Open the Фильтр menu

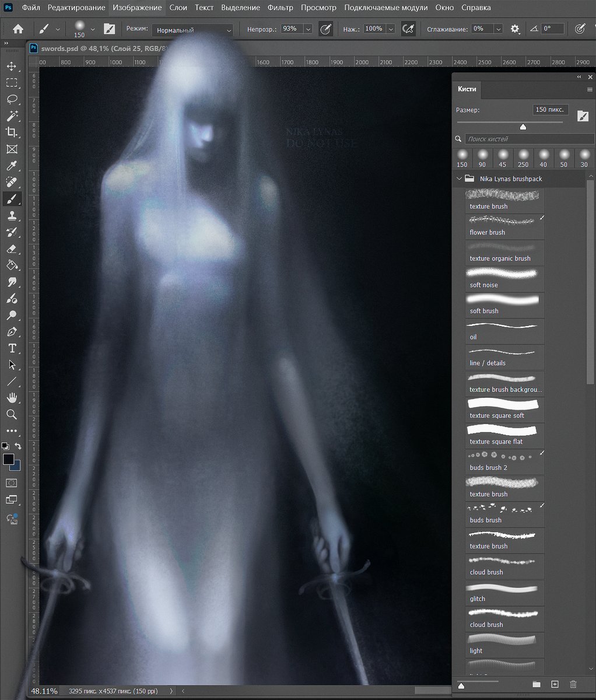click(x=281, y=8)
